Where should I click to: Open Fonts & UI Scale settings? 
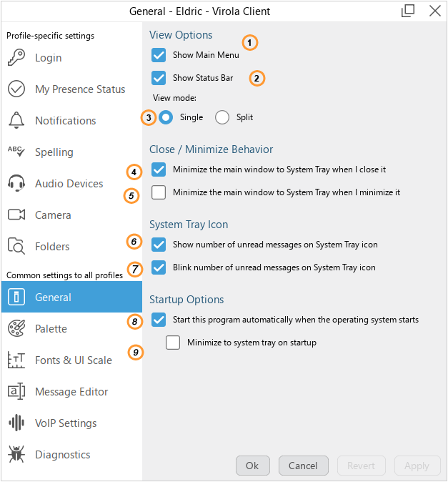click(73, 360)
